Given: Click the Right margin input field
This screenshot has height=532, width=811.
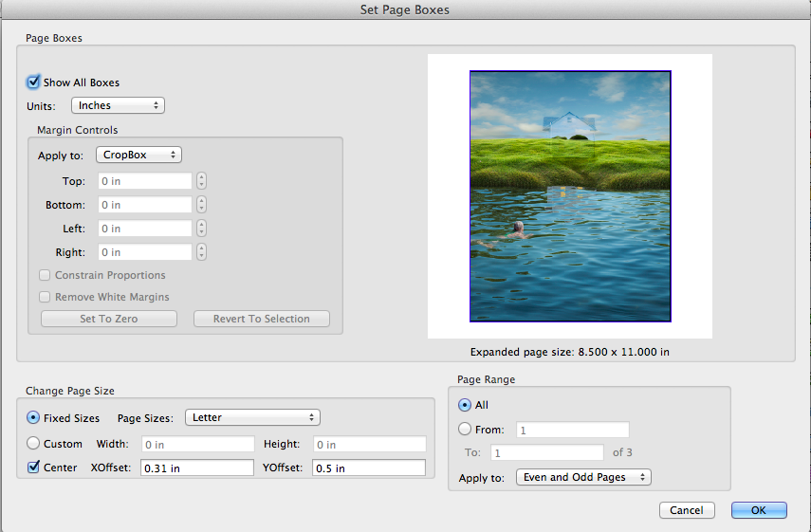Looking at the screenshot, I should click(145, 252).
